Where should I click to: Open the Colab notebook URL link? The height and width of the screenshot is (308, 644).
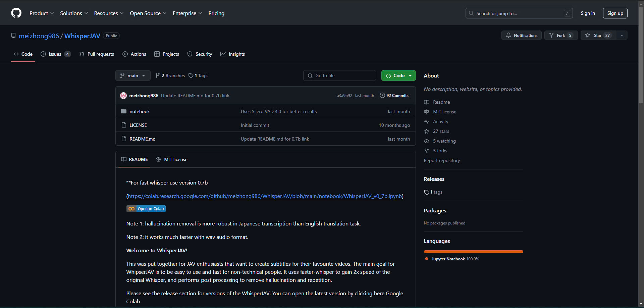coord(265,196)
